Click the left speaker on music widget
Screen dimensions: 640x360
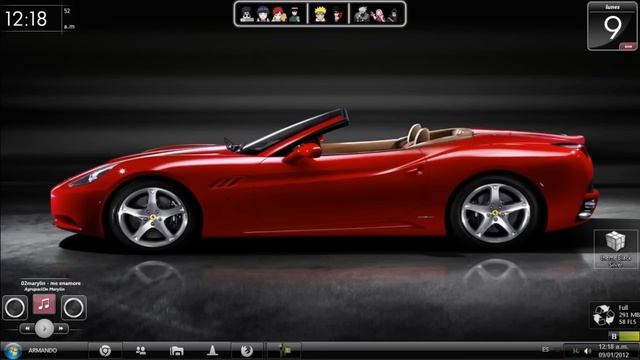pos(15,307)
